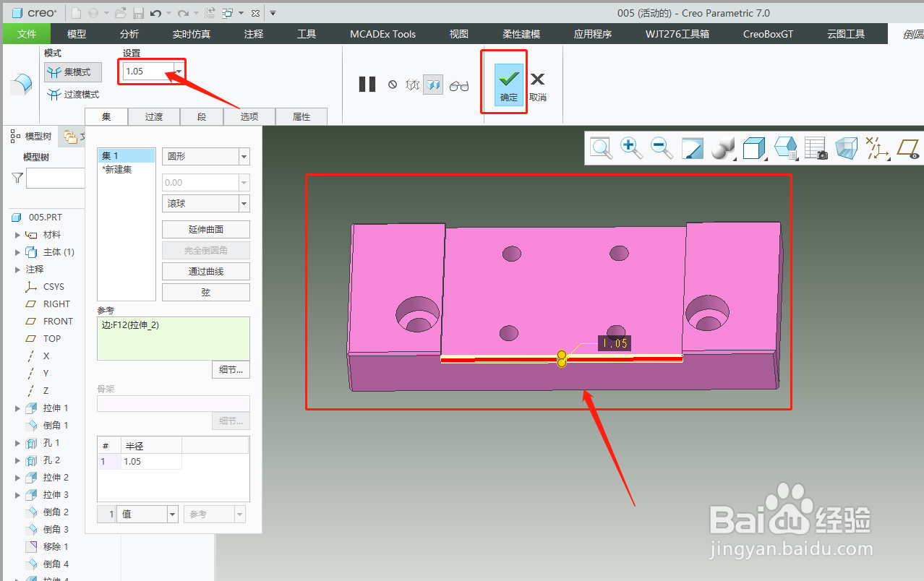This screenshot has width=924, height=581.
Task: Cancel with the X 取消 button
Action: click(x=537, y=86)
